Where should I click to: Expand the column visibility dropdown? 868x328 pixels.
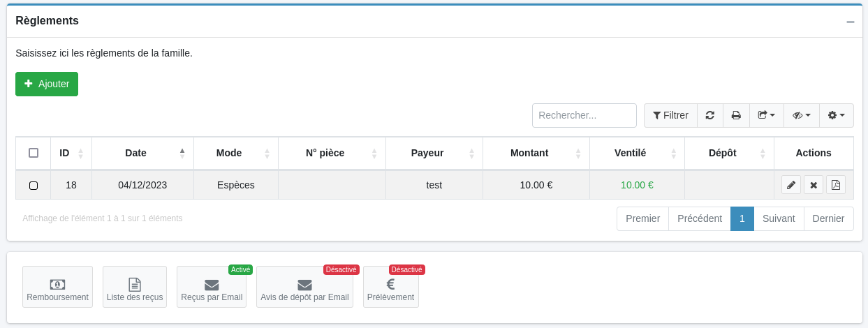(x=802, y=115)
